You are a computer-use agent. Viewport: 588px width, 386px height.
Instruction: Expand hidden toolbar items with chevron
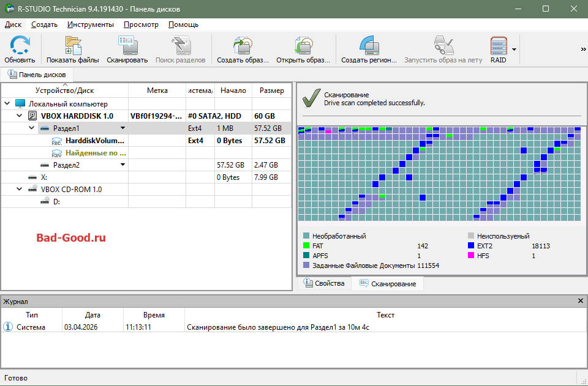click(x=582, y=49)
